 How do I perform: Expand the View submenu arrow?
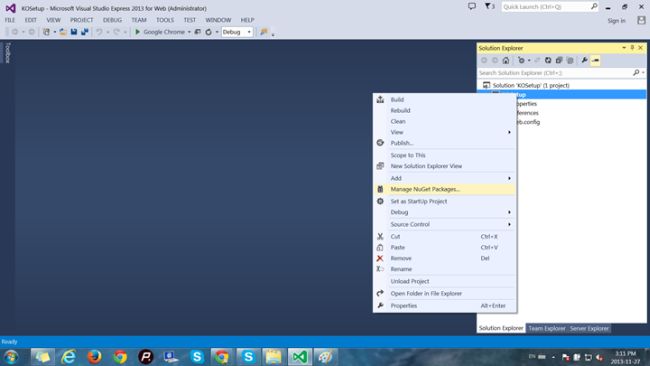coord(509,132)
